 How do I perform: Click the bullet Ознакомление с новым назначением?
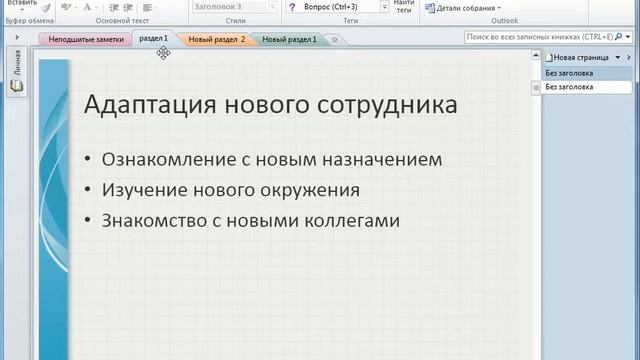272,159
